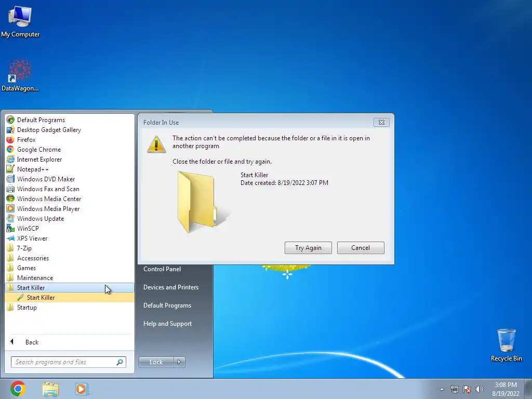Image resolution: width=532 pixels, height=399 pixels.
Task: Open My Computer desktop icon
Action: (x=20, y=21)
